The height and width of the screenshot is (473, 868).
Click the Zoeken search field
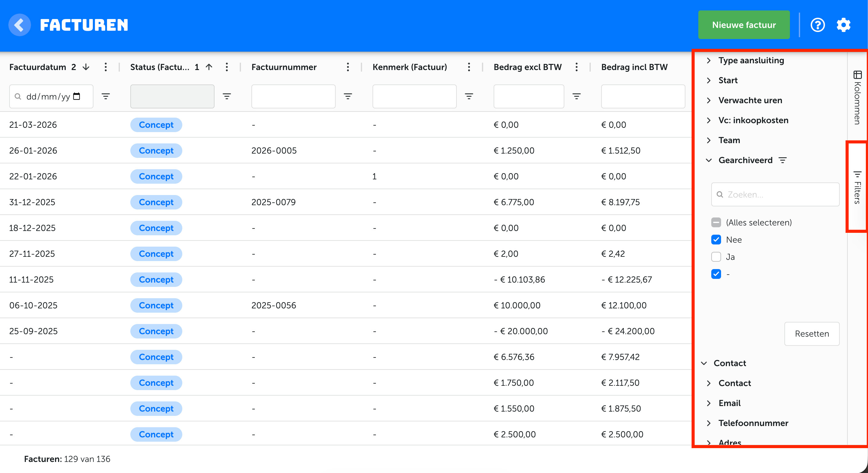coord(775,194)
